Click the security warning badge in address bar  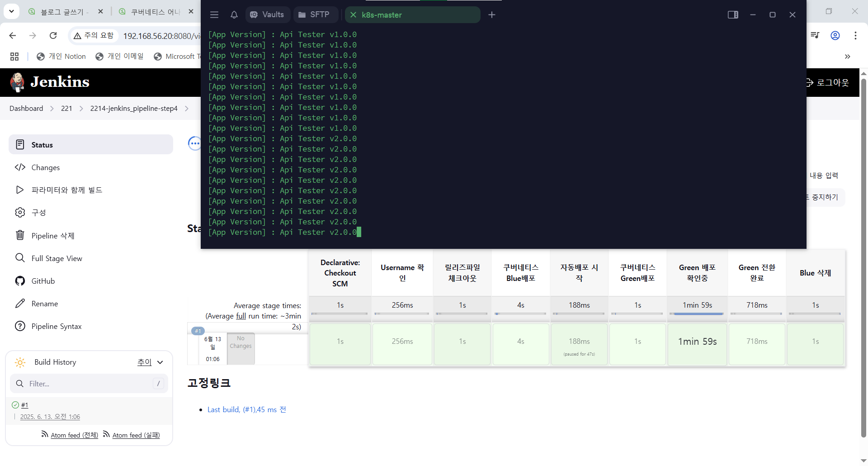pos(94,35)
